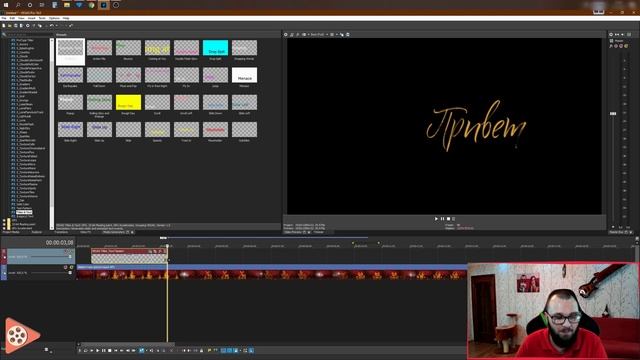The image size is (640, 360).
Task: Open the Insert menu
Action: click(31, 18)
